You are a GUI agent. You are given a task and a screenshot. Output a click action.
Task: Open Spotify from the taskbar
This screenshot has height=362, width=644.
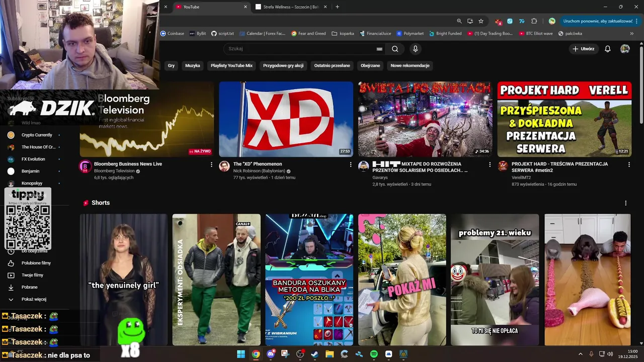[374, 354]
